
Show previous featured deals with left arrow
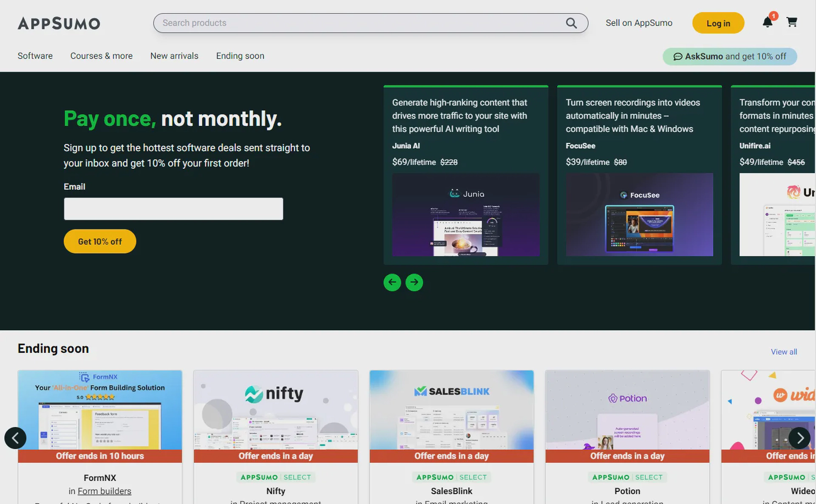tap(392, 282)
